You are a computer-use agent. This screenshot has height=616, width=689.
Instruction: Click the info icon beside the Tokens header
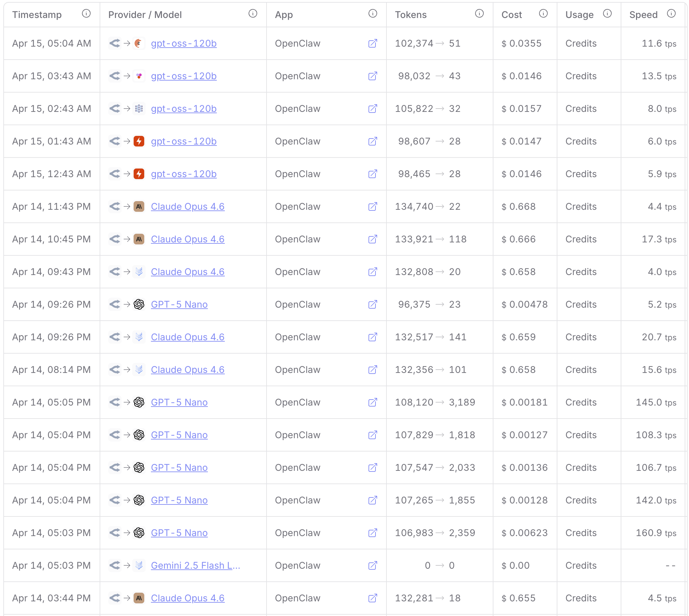[479, 14]
